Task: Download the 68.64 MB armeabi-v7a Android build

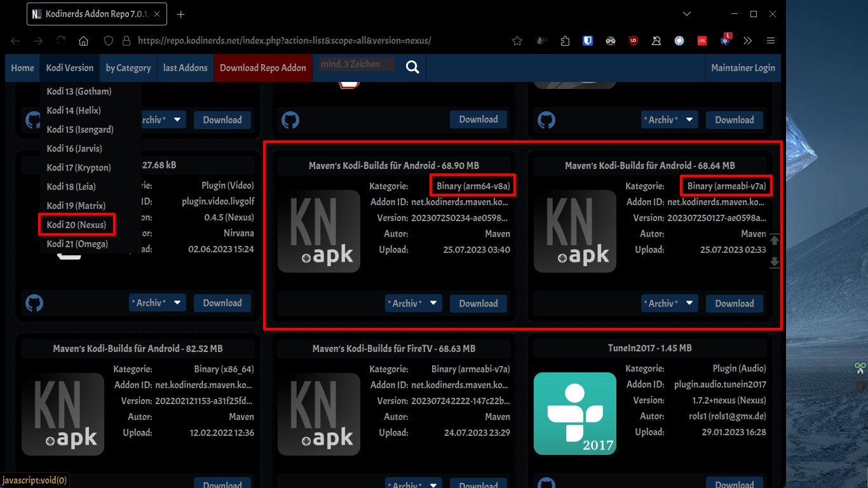Action: tap(735, 303)
